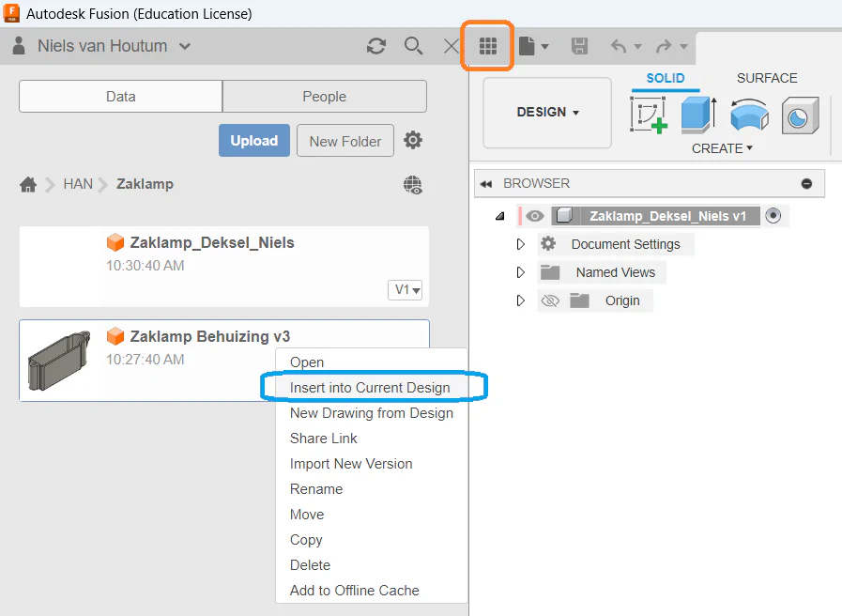Click the Redo arrow
This screenshot has height=616, width=842.
(664, 46)
